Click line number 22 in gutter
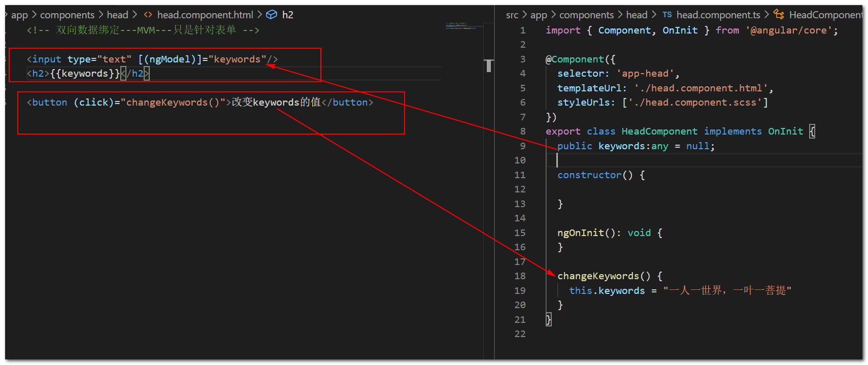The height and width of the screenshot is (365, 868). [520, 334]
